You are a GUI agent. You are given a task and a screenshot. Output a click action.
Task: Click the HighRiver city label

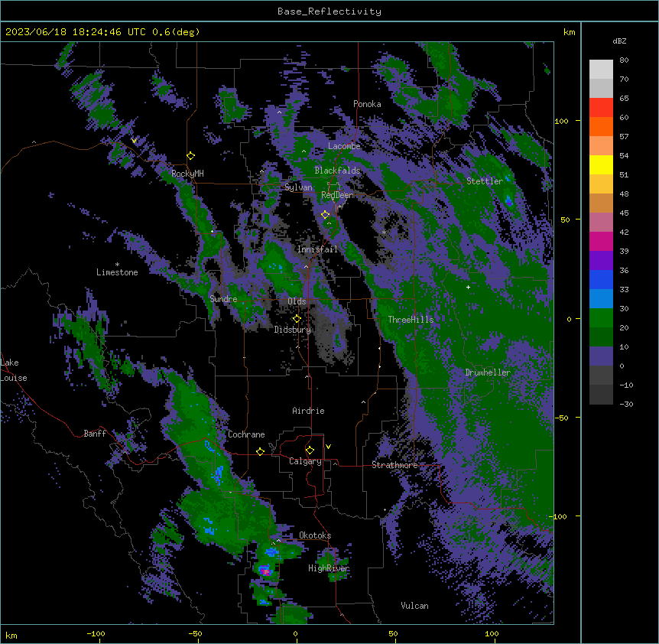329,568
